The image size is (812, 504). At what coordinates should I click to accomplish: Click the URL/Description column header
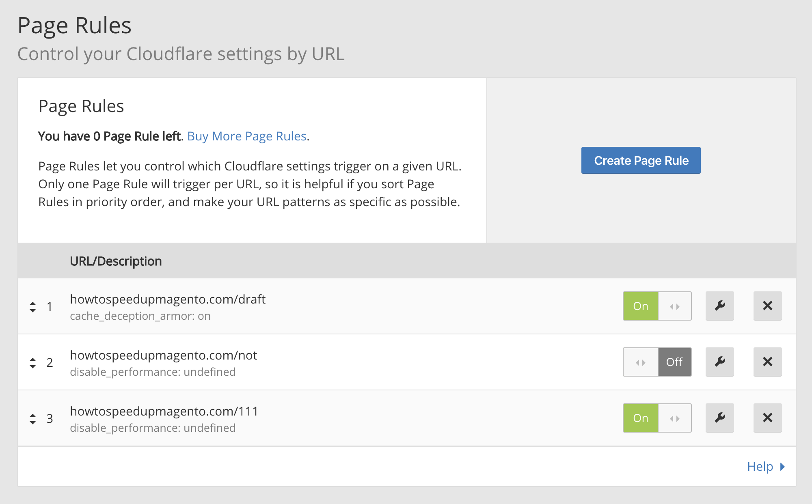[x=116, y=261]
